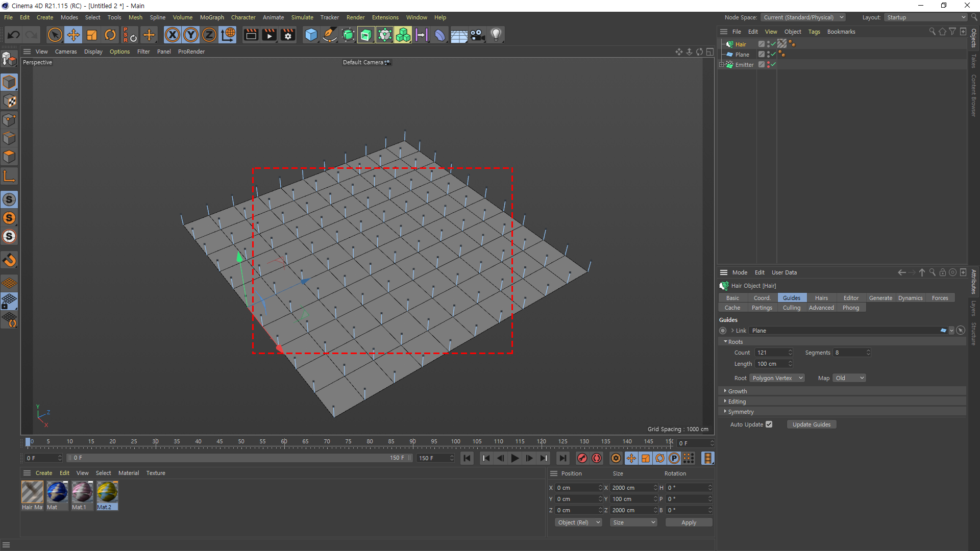
Task: Select the Move tool in toolbar
Action: tap(73, 35)
